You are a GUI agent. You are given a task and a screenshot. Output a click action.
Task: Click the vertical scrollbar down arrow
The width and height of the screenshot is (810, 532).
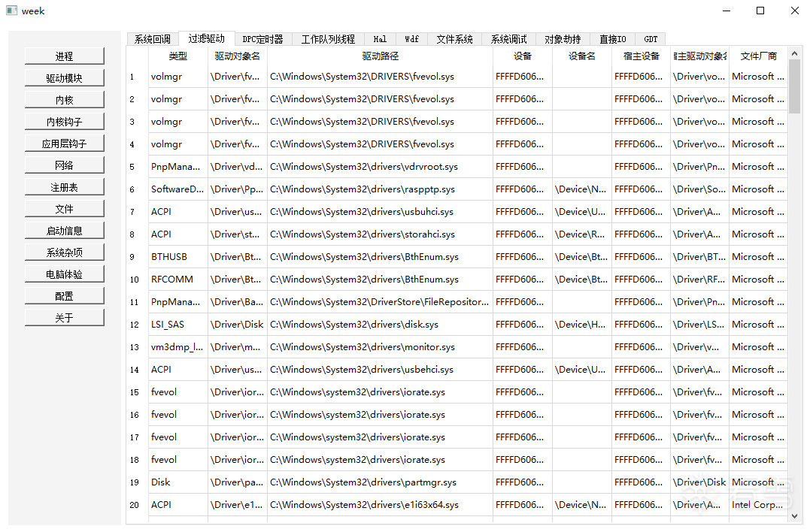(794, 515)
